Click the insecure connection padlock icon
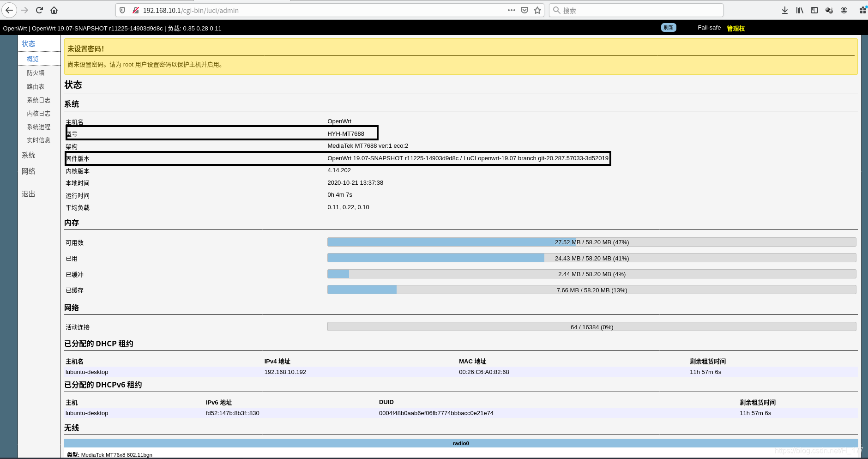This screenshot has width=868, height=459. tap(136, 10)
